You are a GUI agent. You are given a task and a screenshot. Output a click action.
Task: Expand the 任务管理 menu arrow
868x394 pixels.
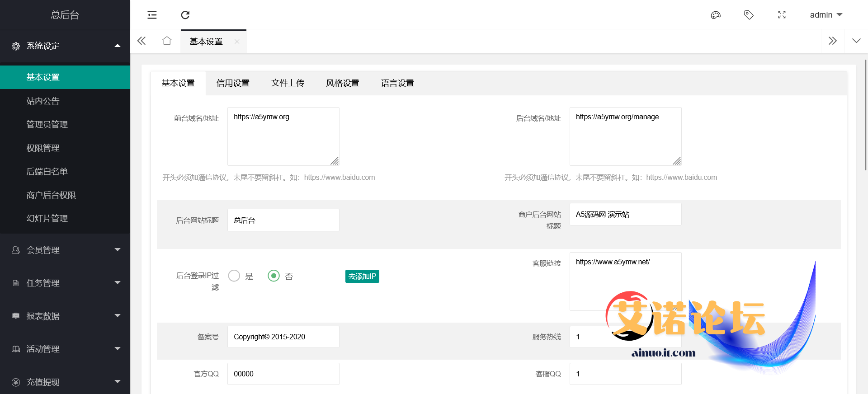[x=118, y=283]
